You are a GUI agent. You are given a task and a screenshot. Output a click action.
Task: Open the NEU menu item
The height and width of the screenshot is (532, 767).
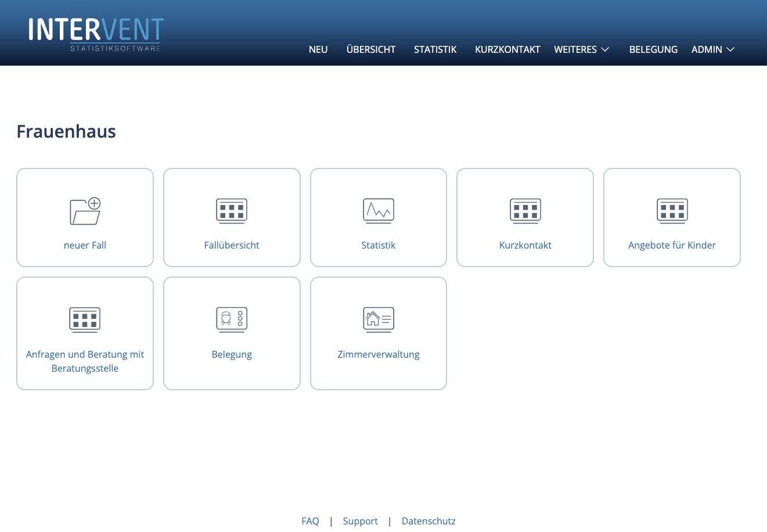point(318,49)
